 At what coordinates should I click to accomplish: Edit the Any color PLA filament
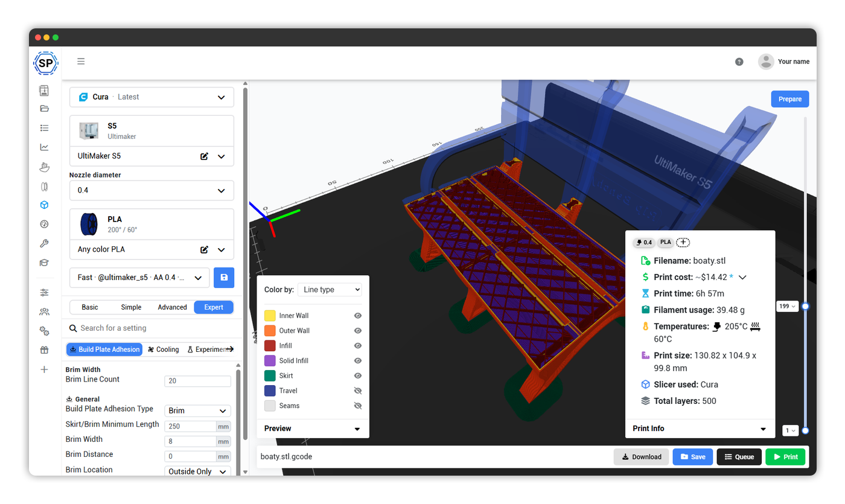(x=205, y=249)
